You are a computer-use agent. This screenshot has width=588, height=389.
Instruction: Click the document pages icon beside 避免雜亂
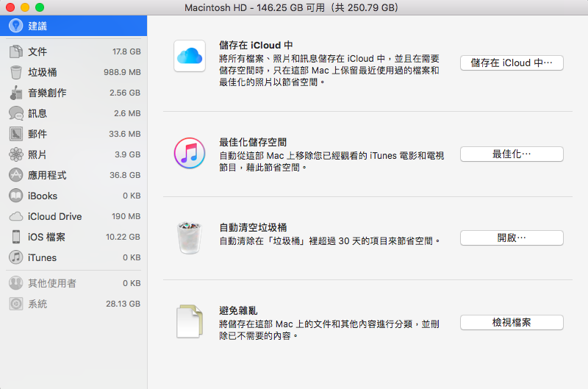[x=190, y=321]
